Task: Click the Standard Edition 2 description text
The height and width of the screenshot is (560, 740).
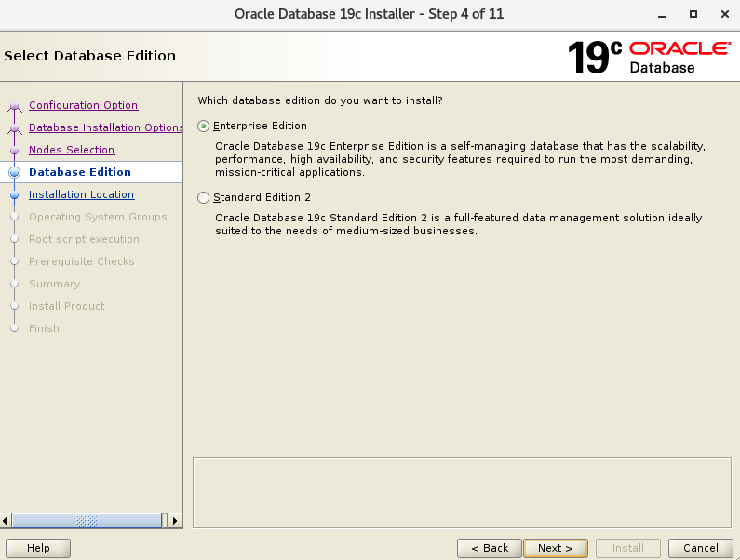Action: pyautogui.click(x=459, y=224)
